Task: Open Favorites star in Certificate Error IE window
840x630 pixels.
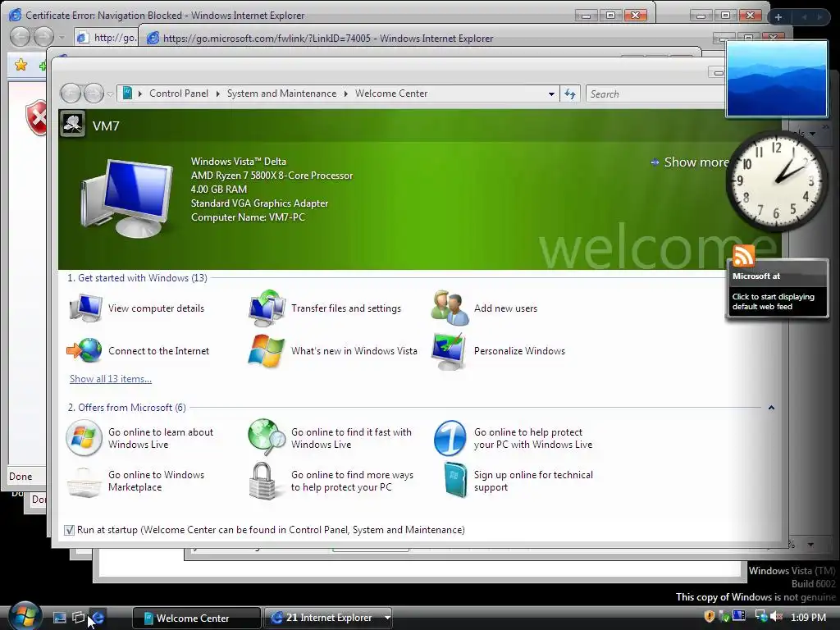Action: (x=21, y=65)
